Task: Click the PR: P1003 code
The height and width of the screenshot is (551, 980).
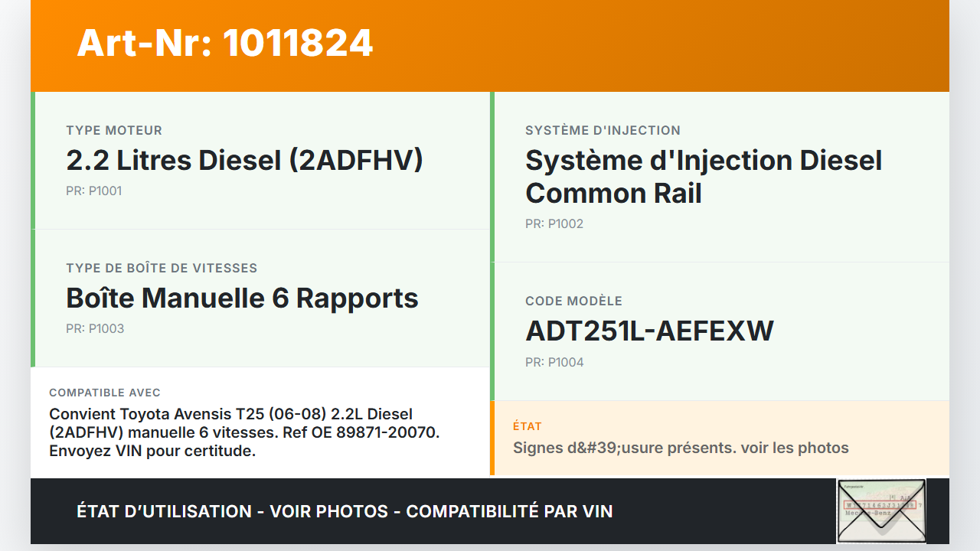Action: coord(95,328)
